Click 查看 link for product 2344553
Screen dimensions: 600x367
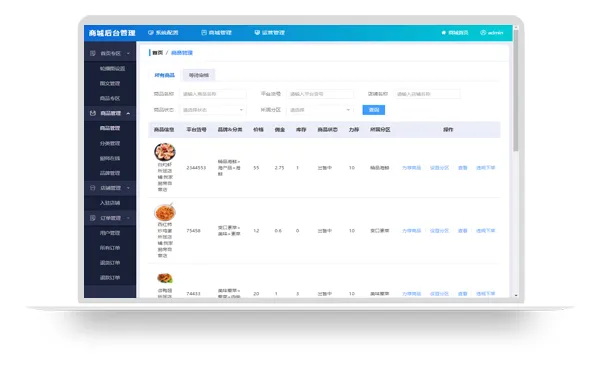point(463,168)
